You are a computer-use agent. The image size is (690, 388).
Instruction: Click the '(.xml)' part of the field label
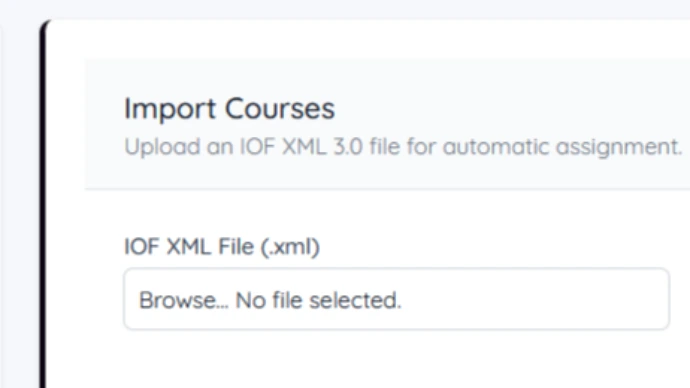(290, 246)
